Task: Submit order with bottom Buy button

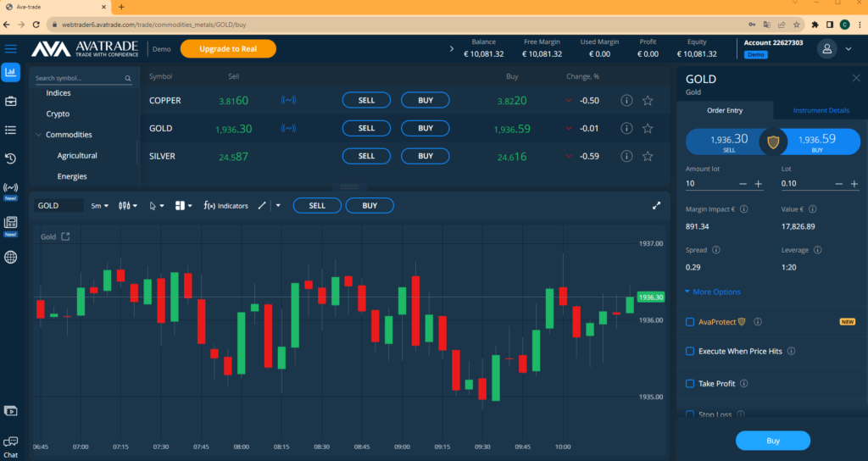Action: pos(773,441)
